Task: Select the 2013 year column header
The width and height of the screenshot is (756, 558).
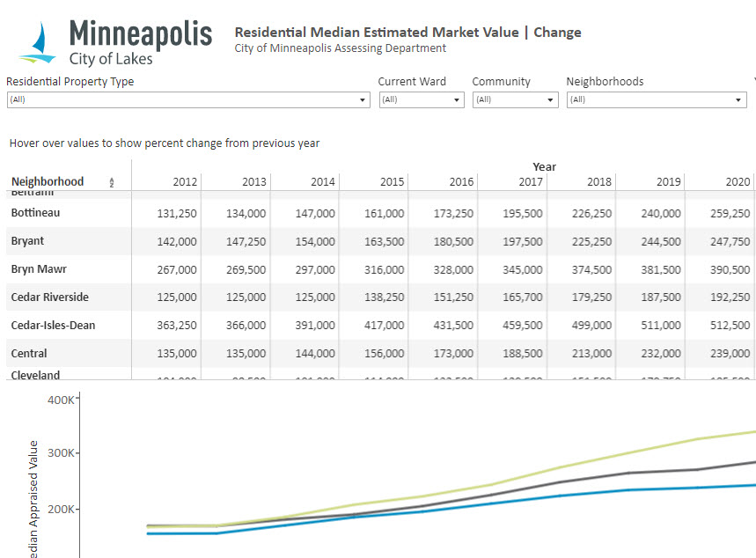Action: tap(254, 182)
